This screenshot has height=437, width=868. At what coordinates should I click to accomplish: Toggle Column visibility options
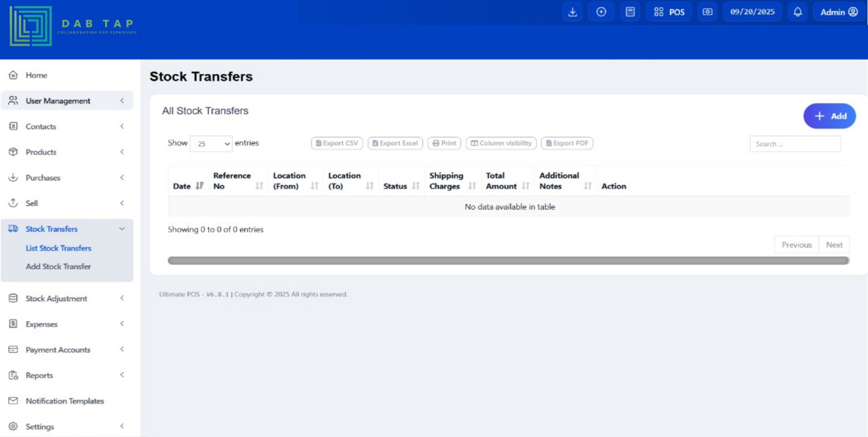tap(501, 144)
